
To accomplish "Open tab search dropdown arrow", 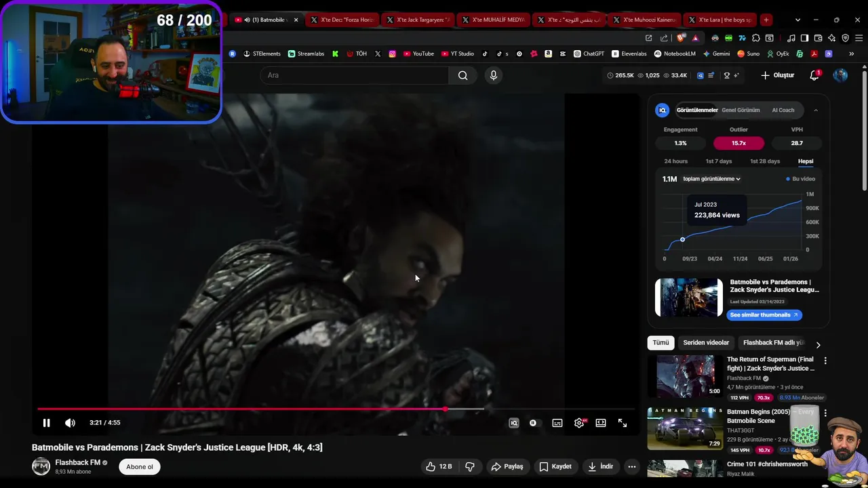I will pyautogui.click(x=797, y=20).
